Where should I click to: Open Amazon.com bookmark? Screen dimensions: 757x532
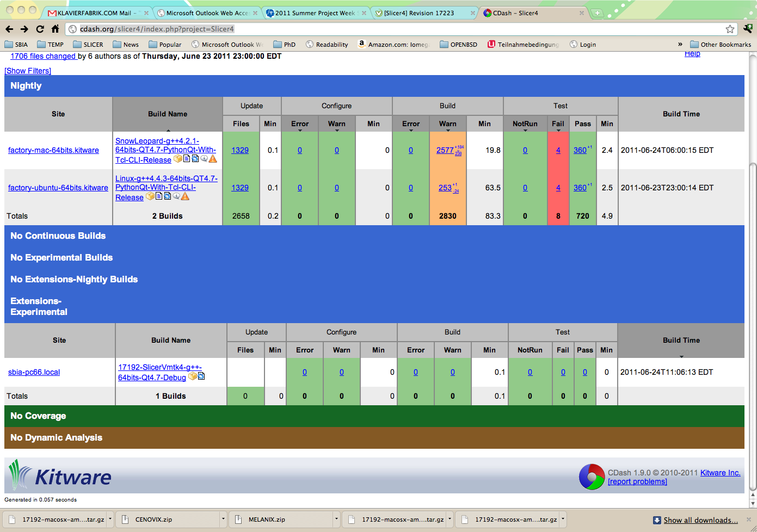[x=393, y=45]
